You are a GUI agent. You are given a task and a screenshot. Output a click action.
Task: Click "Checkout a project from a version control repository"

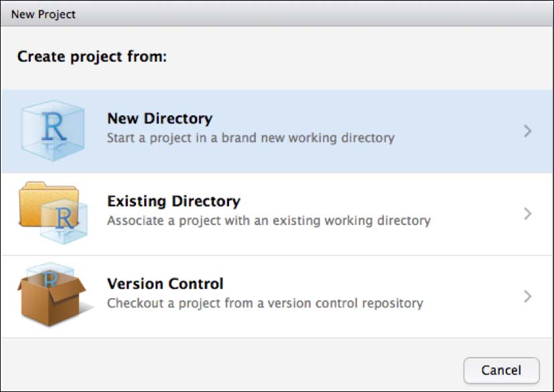(x=265, y=304)
